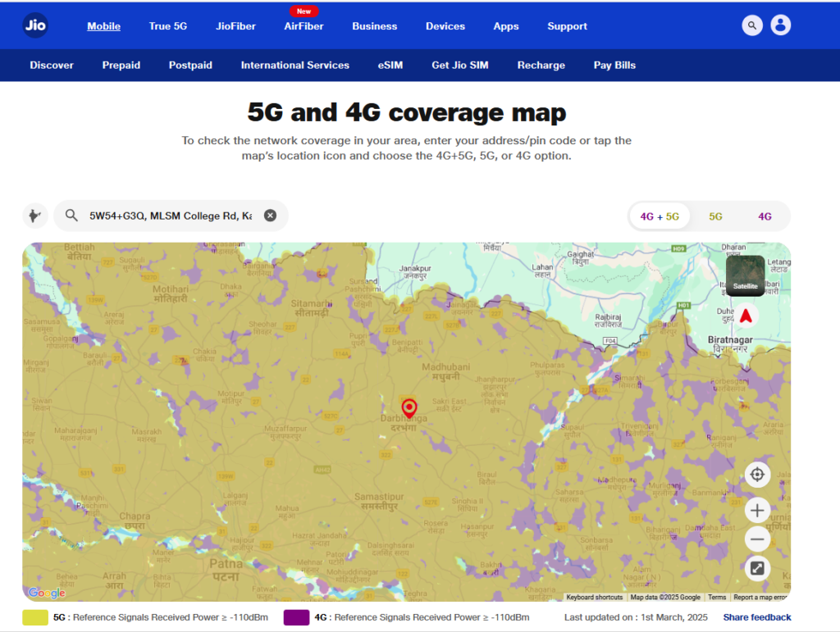This screenshot has width=840, height=632.
Task: Click the Patna label on the map
Action: click(x=226, y=570)
